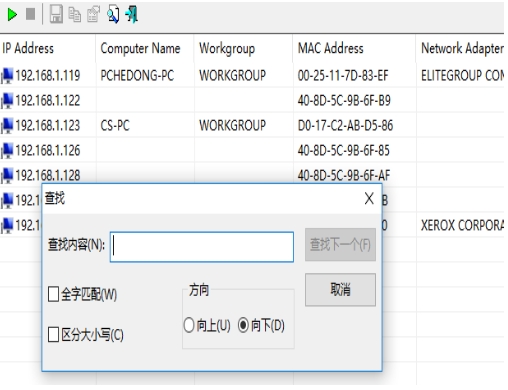Screen dimensions: 508x390
Task: Open the find magnifier toolbar icon
Action: pyautogui.click(x=113, y=14)
